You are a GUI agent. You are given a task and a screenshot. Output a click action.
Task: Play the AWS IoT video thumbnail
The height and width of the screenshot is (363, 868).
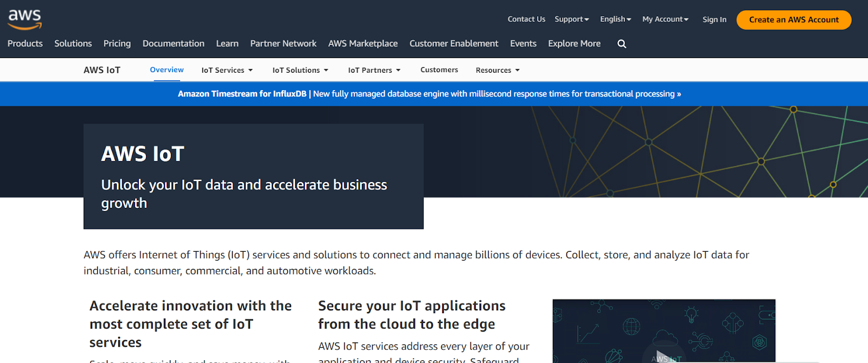coord(664,331)
